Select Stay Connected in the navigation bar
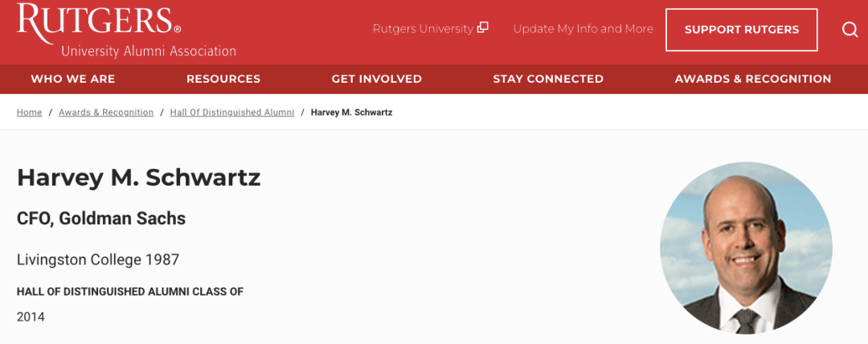868x344 pixels. coord(548,79)
